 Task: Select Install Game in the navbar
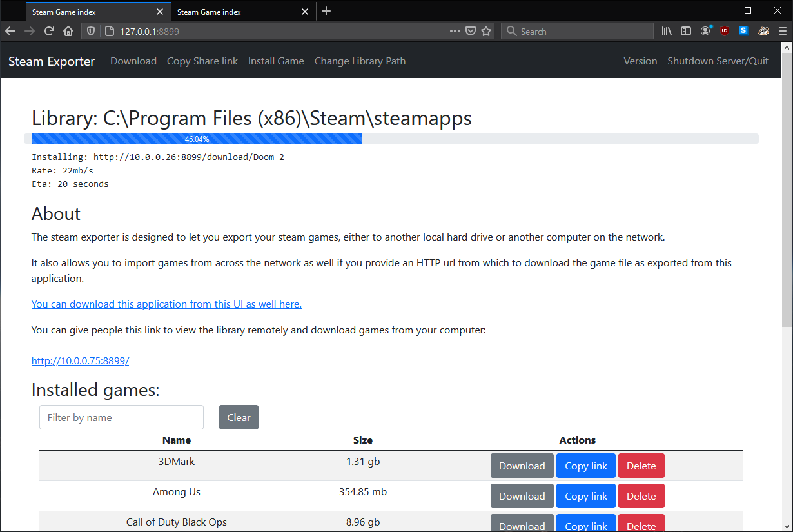[x=276, y=61]
